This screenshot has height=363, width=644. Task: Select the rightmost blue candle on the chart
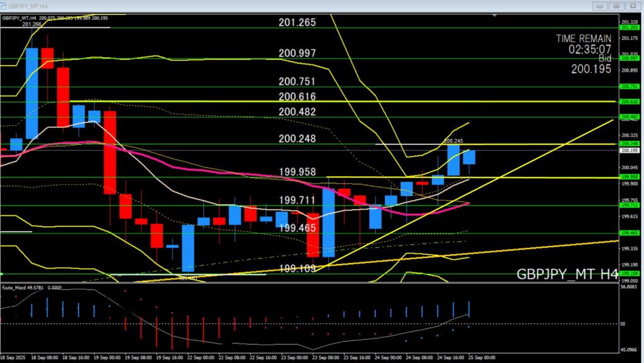click(x=469, y=157)
